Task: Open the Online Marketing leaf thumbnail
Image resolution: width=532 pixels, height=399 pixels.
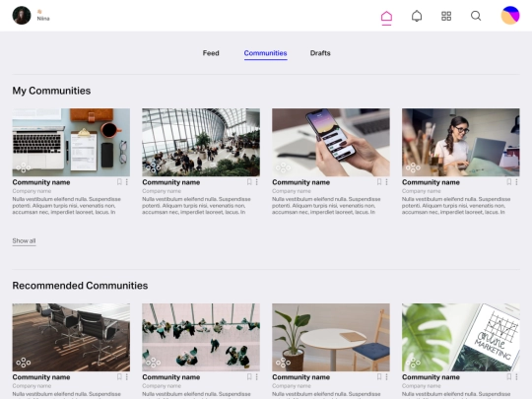Action: click(x=461, y=337)
